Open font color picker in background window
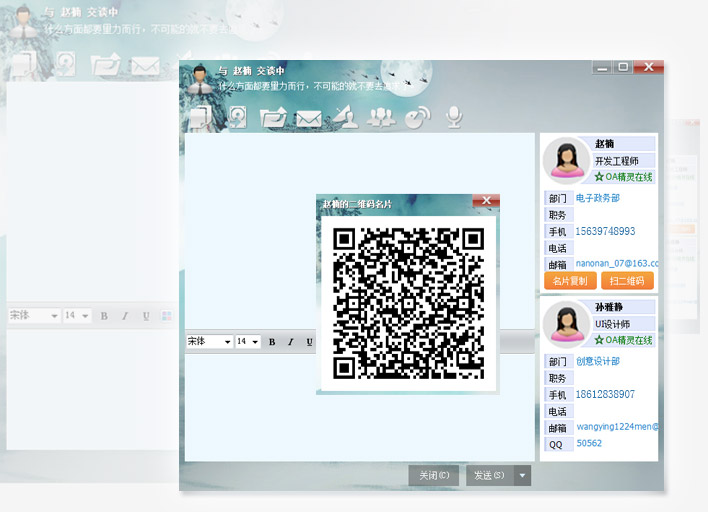The width and height of the screenshot is (708, 512). (x=167, y=316)
